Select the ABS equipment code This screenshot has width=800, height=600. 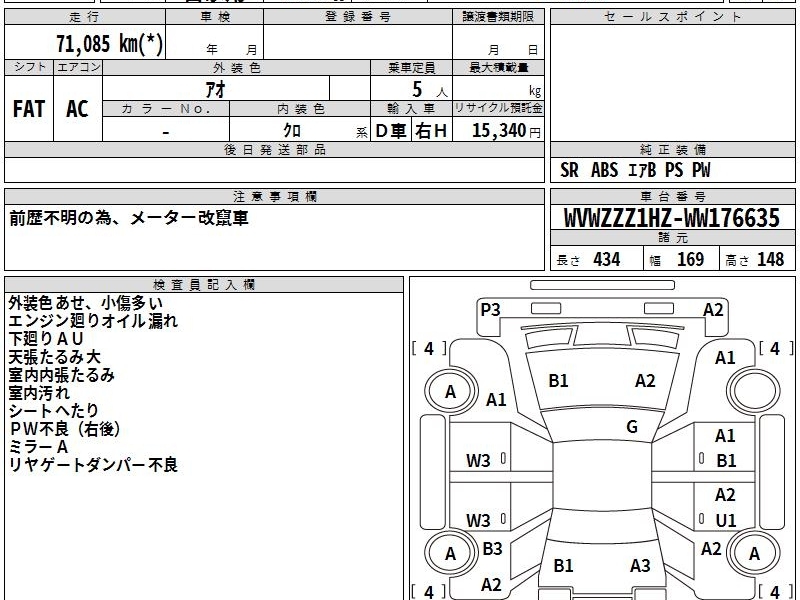click(x=604, y=170)
